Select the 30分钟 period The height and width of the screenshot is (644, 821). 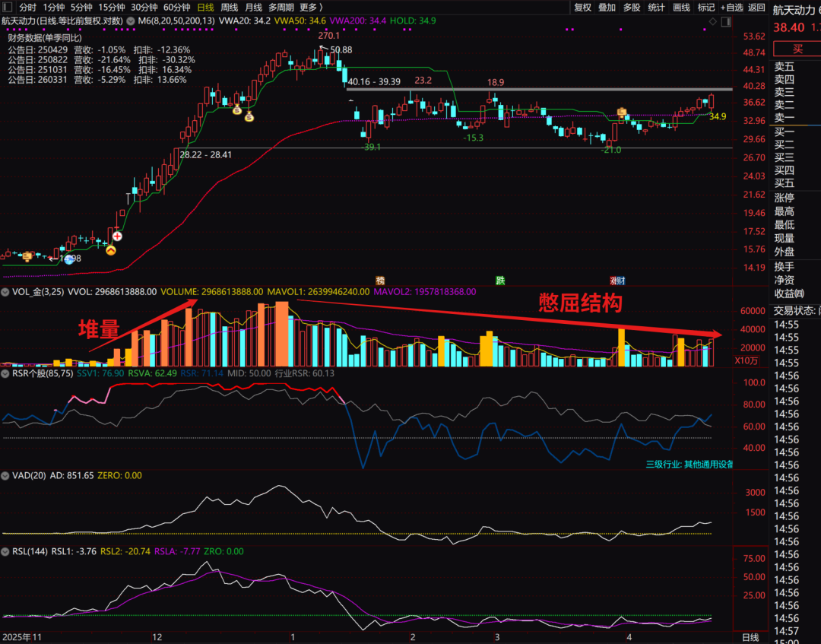pos(144,8)
